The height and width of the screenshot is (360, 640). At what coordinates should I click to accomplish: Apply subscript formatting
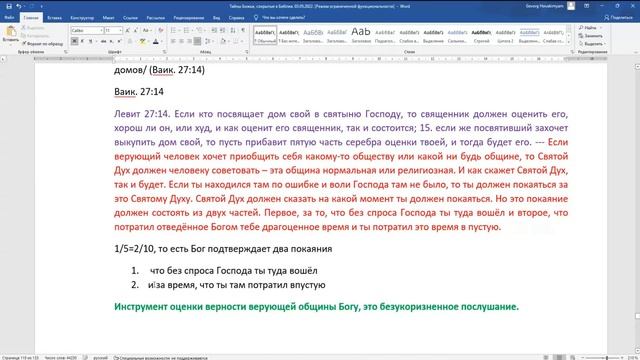[x=111, y=41]
